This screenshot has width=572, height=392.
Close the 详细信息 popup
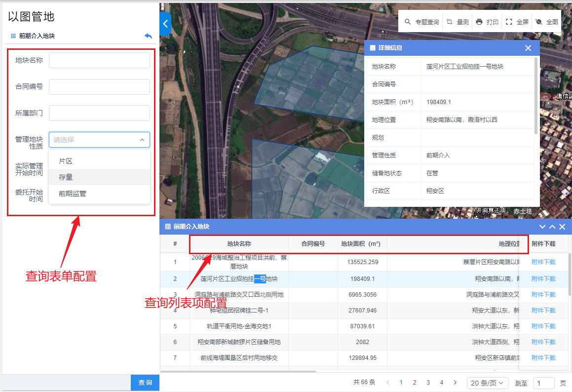[528, 48]
